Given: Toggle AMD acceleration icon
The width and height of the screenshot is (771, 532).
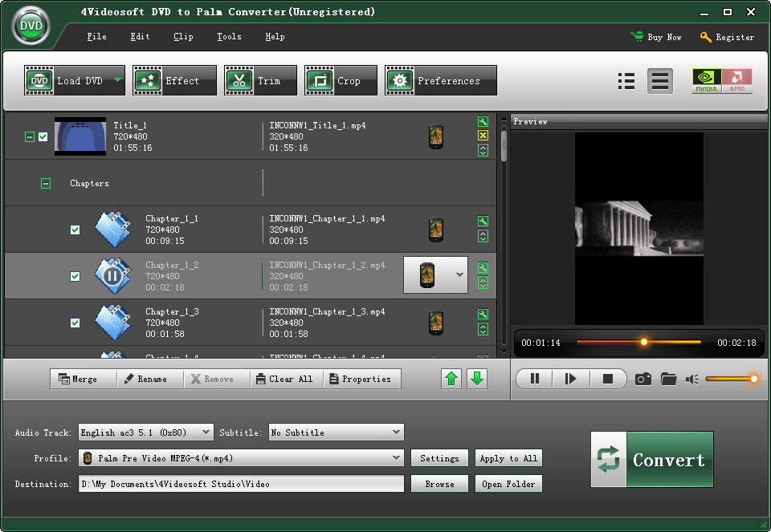Looking at the screenshot, I should [x=737, y=81].
